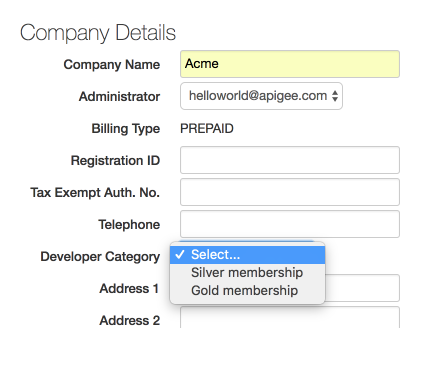
Task: Choose Silver membership from Developer Category list
Action: [x=247, y=273]
